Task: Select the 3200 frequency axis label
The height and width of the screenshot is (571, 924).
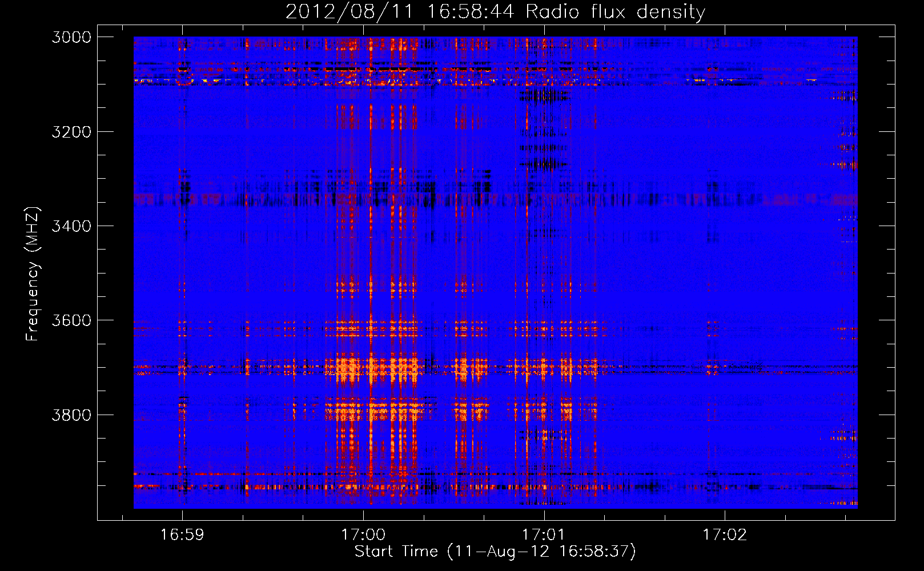Action: point(71,132)
